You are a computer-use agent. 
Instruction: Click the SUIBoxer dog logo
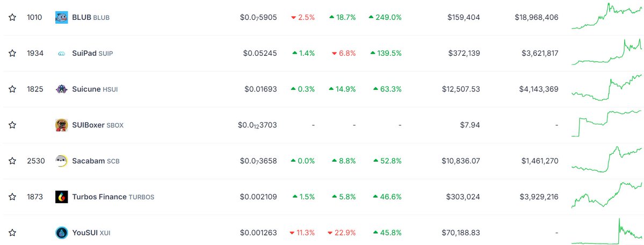[x=62, y=125]
